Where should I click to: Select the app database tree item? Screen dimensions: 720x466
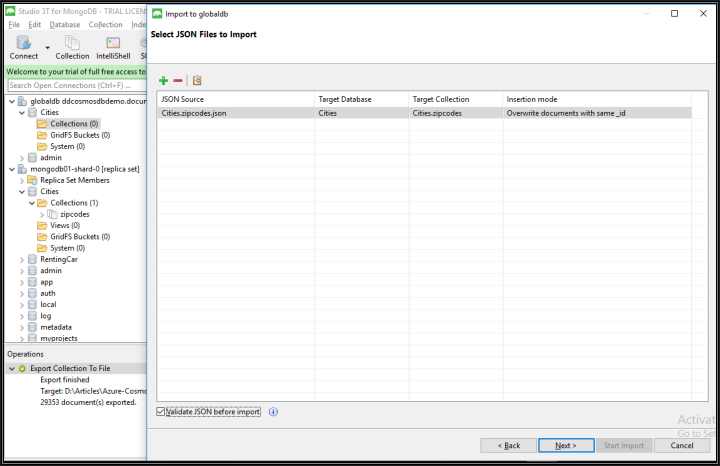point(46,282)
